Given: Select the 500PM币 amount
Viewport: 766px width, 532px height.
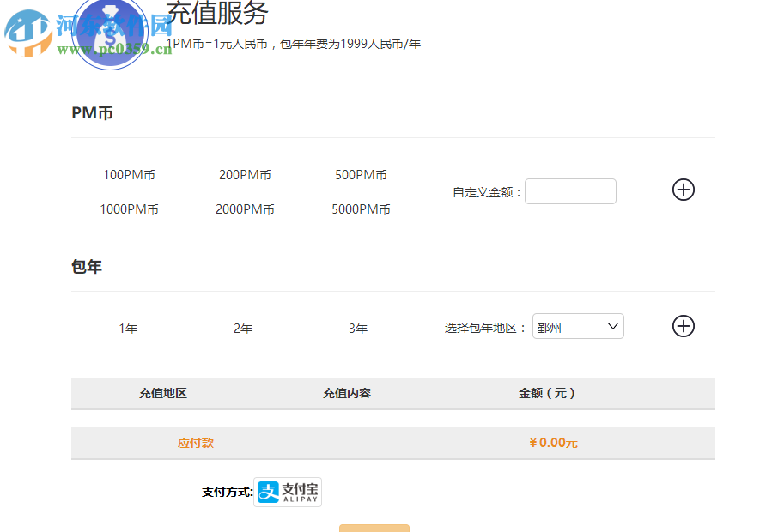Looking at the screenshot, I should 361,174.
